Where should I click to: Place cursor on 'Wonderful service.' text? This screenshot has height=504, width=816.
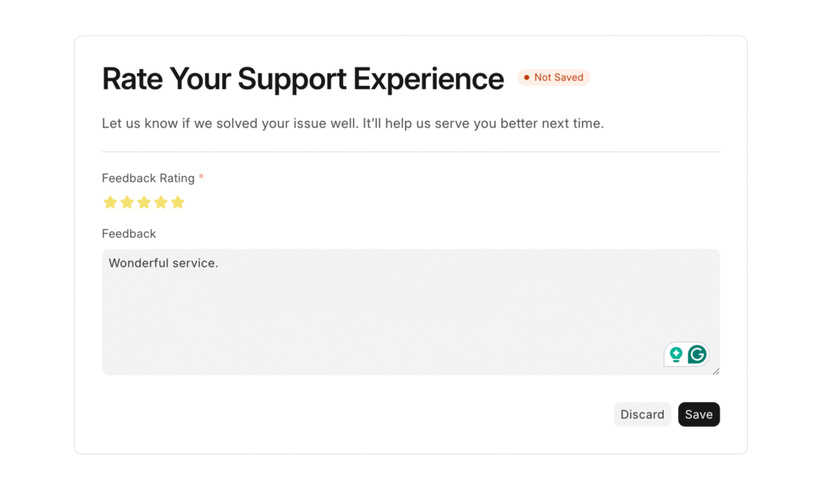pyautogui.click(x=163, y=264)
